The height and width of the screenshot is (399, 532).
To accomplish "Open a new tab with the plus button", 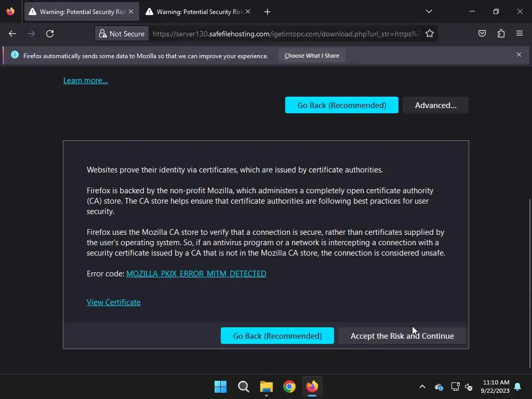I will (268, 12).
